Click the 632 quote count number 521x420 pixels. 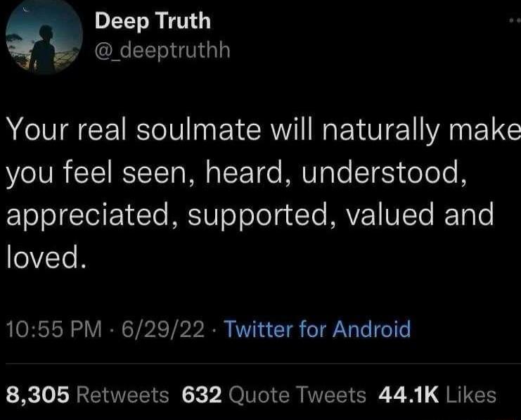pyautogui.click(x=202, y=395)
